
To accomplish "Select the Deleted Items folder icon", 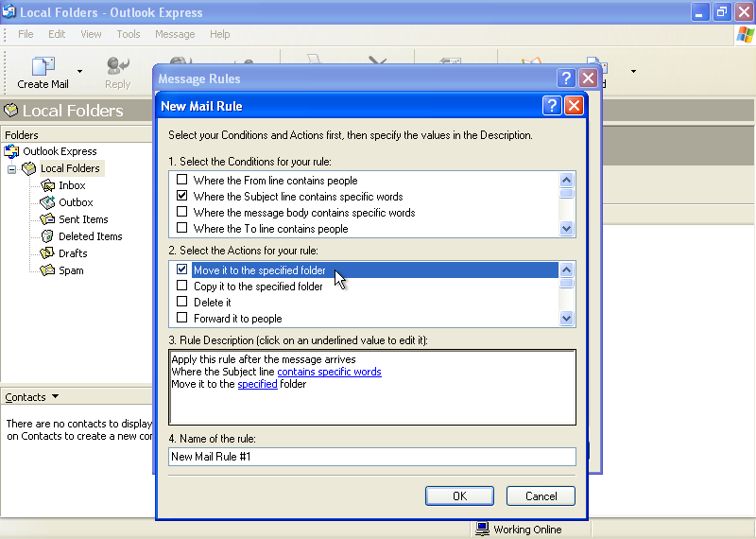I will (47, 236).
